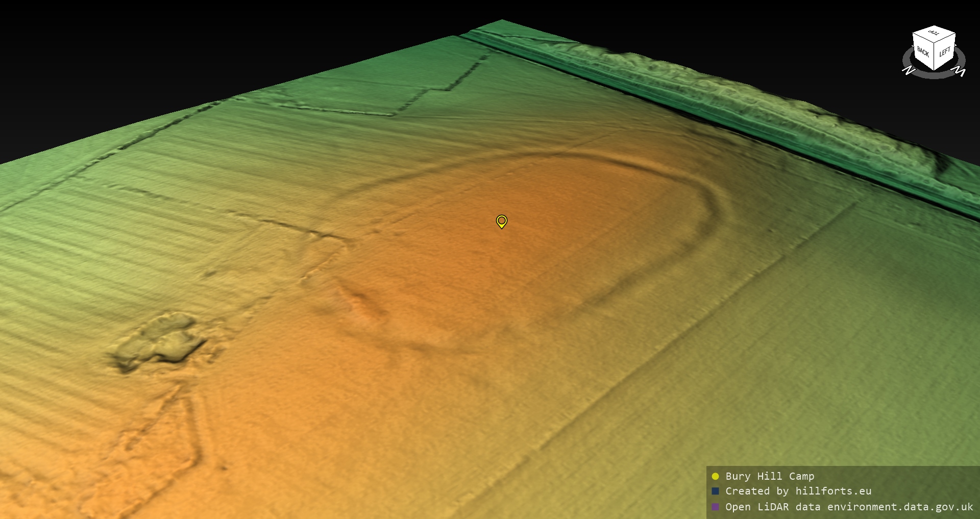Click the elongated mound inside the enclosure's near end
Screen dimensions: 980x519
(x=362, y=301)
